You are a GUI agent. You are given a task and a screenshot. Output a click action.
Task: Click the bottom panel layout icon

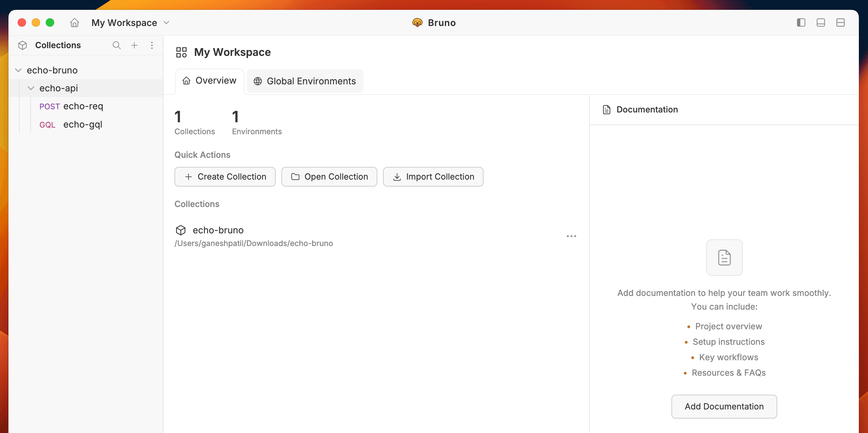(821, 22)
